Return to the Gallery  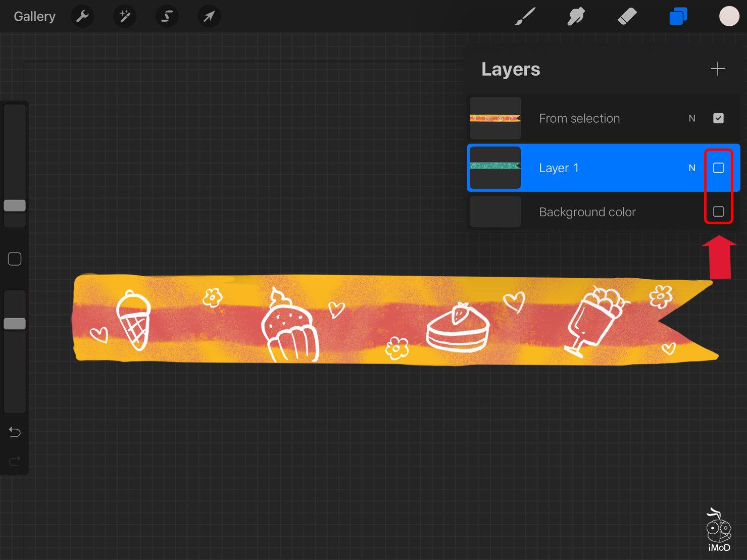click(x=34, y=16)
